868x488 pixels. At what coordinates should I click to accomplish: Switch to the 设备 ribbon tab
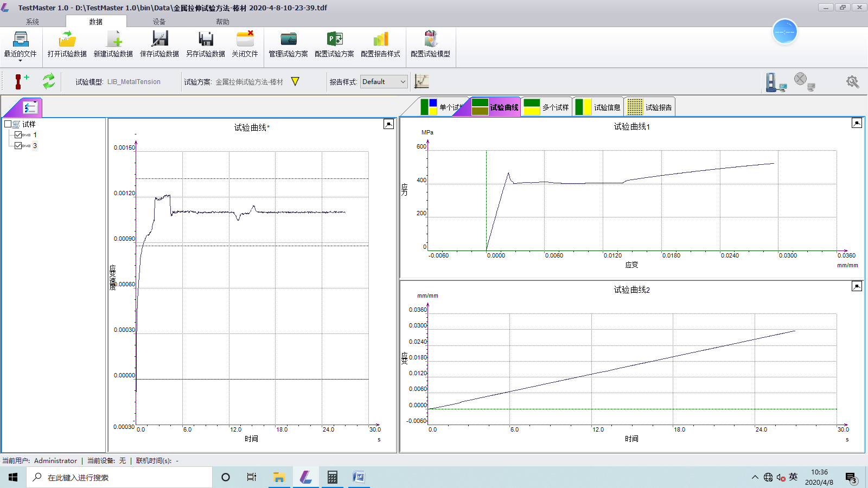click(159, 22)
